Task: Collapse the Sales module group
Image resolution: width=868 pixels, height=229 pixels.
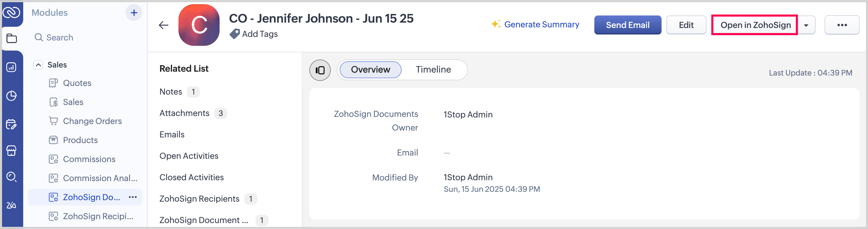Action: click(38, 65)
